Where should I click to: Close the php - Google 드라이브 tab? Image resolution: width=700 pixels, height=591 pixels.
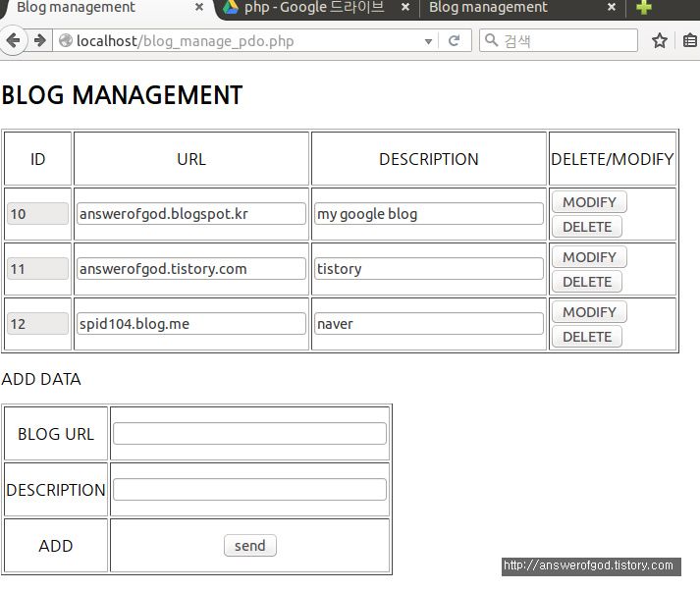coord(405,7)
